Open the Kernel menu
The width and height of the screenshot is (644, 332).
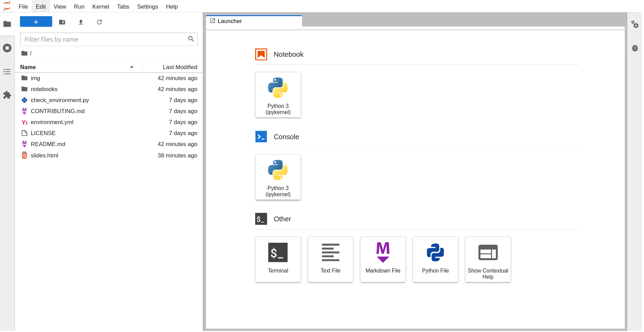[x=101, y=7]
